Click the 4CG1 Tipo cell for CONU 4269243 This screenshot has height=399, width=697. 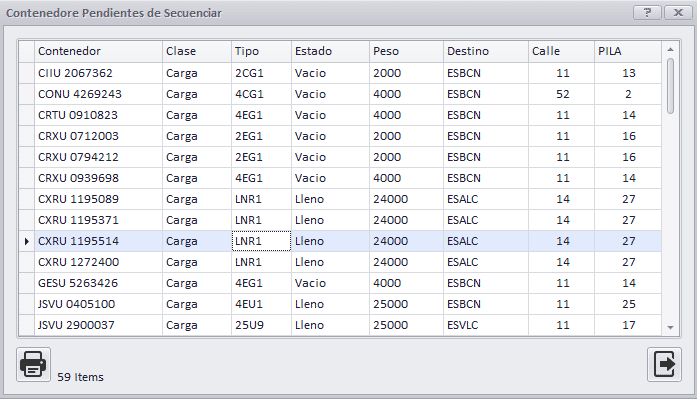click(x=261, y=94)
